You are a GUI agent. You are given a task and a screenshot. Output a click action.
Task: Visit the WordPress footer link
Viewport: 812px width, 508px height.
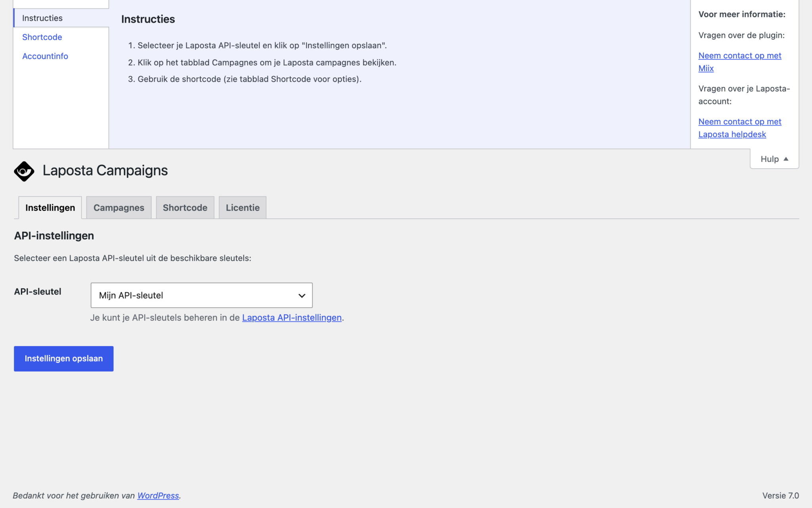pyautogui.click(x=158, y=496)
